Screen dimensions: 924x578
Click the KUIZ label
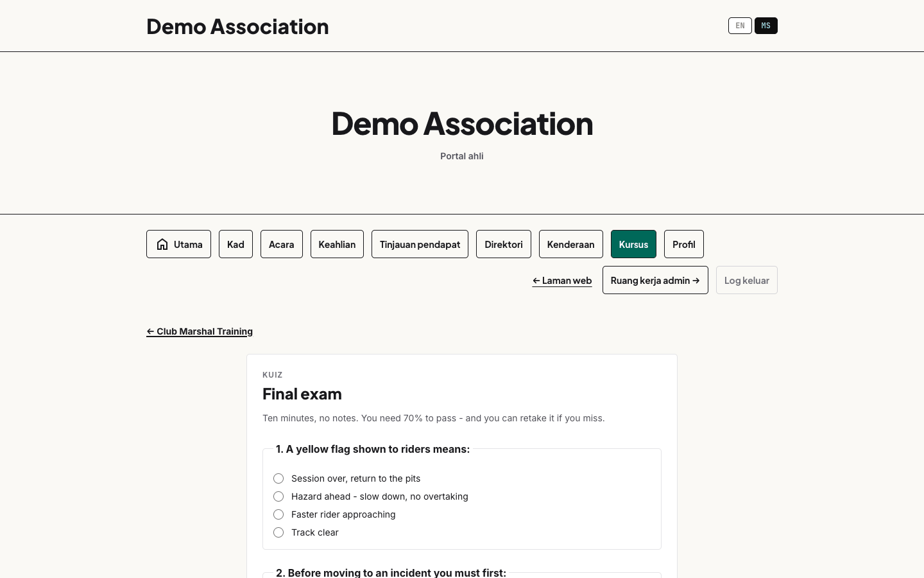point(273,375)
